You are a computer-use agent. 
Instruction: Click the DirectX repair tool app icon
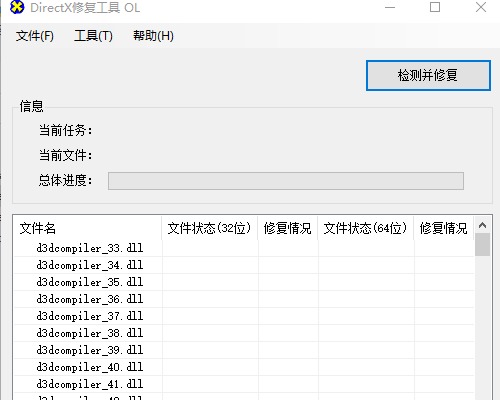(17, 7)
